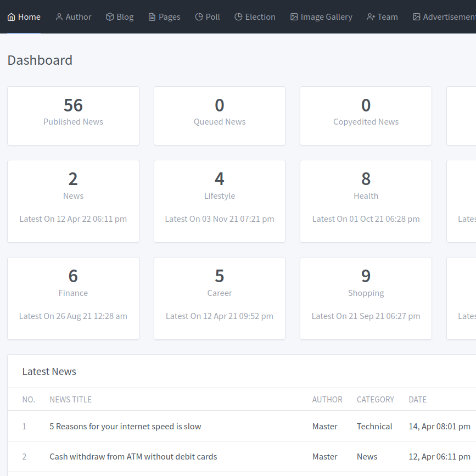Click the Author person icon
The width and height of the screenshot is (476, 476).
pos(59,17)
